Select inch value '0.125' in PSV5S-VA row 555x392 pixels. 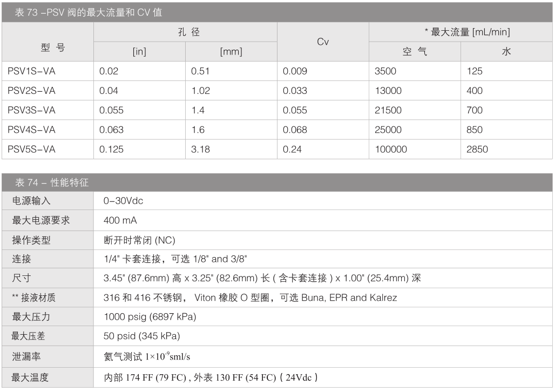(x=111, y=149)
